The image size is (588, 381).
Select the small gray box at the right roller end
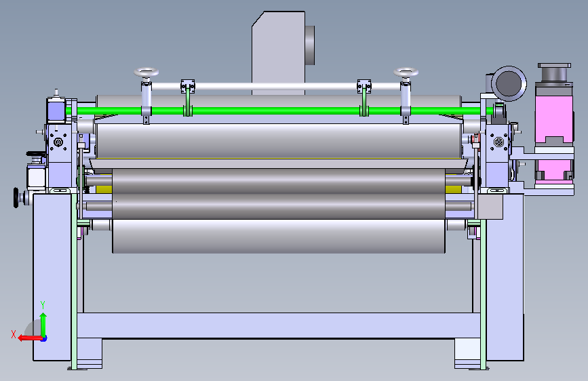point(490,206)
